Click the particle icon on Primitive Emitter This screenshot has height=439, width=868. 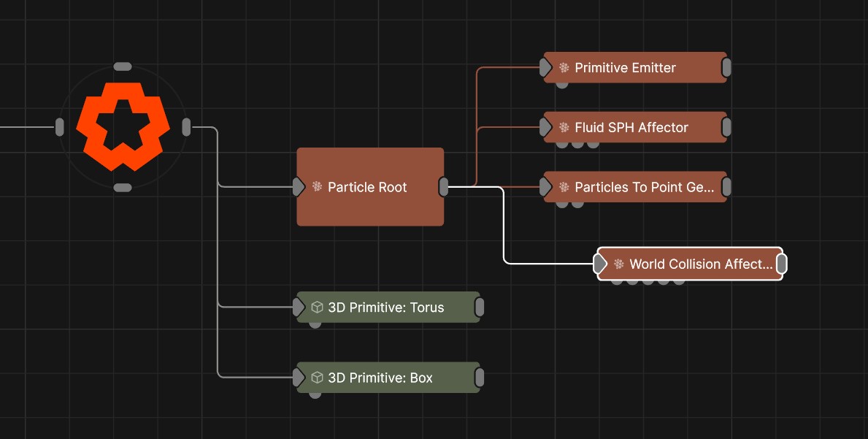click(x=564, y=67)
